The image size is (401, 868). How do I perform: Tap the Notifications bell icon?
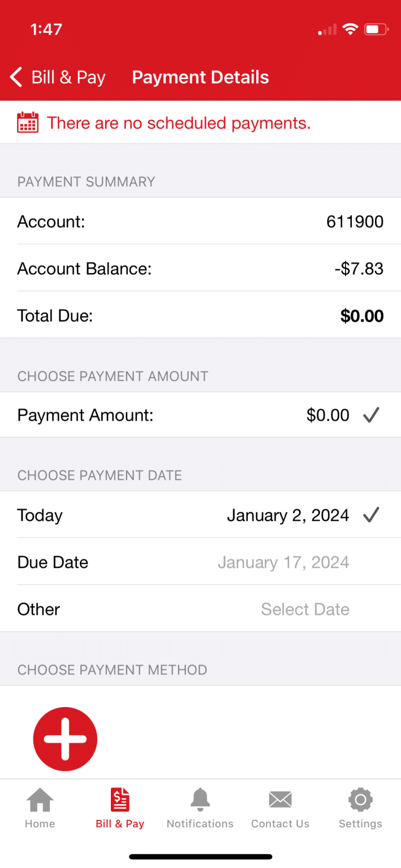click(200, 798)
